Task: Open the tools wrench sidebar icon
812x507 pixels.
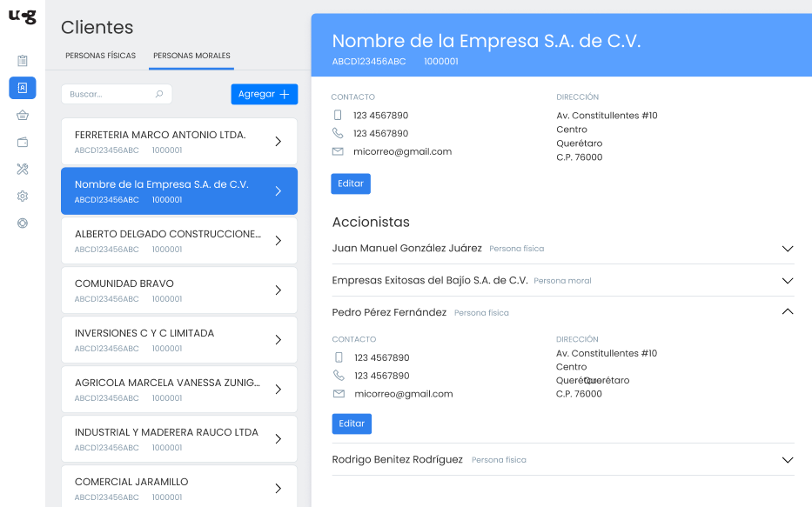Action: click(23, 169)
